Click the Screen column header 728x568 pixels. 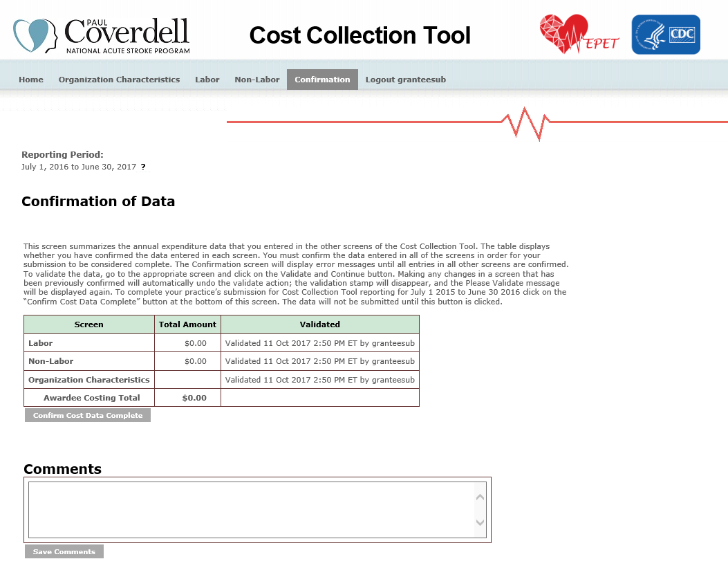pos(88,324)
